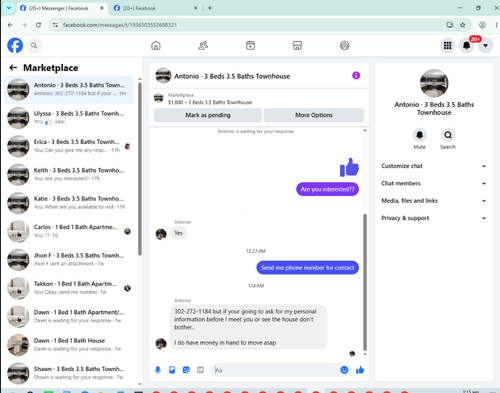Image resolution: width=500 pixels, height=393 pixels.
Task: Send a thumbs-up like from the composer
Action: (x=360, y=370)
